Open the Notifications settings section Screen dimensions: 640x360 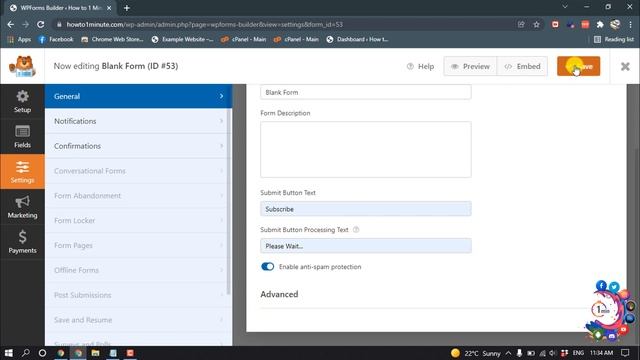pos(137,121)
